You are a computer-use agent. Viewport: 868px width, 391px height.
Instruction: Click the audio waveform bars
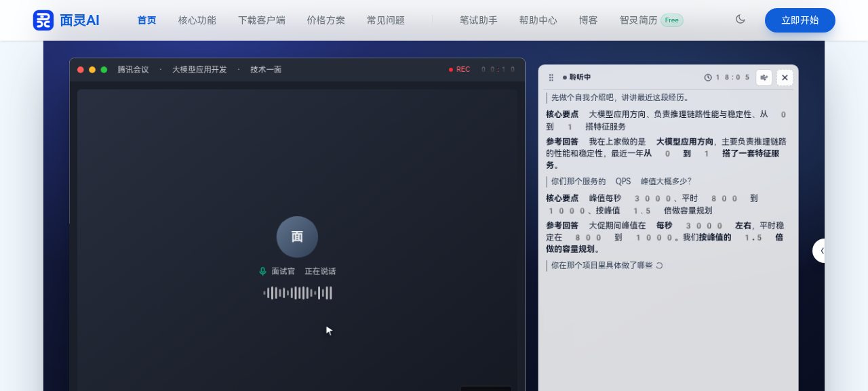coord(297,293)
